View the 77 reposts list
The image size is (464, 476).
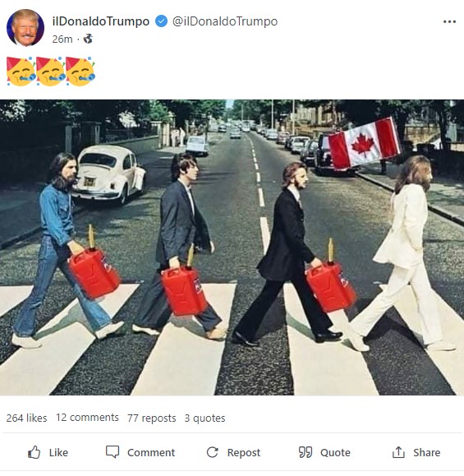pyautogui.click(x=152, y=418)
